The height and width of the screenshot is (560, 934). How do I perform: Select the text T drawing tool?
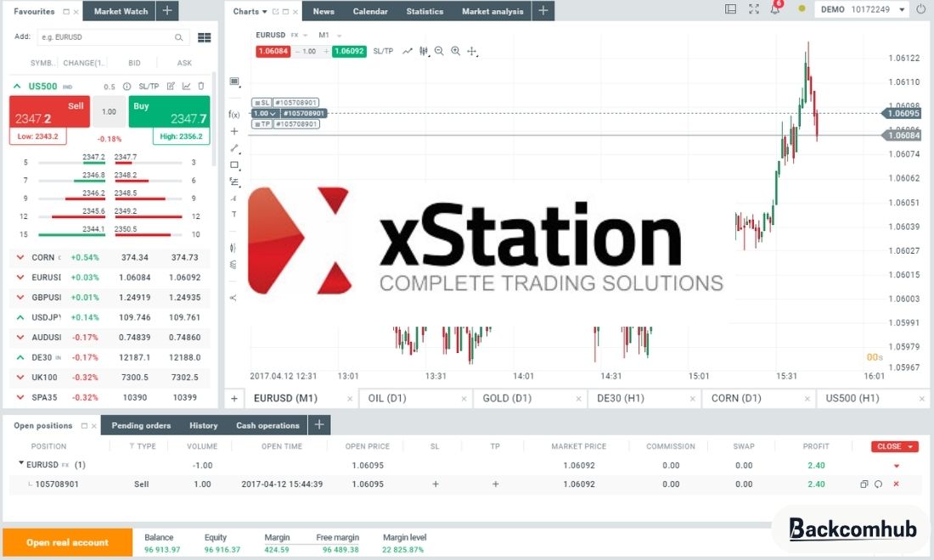pyautogui.click(x=234, y=214)
